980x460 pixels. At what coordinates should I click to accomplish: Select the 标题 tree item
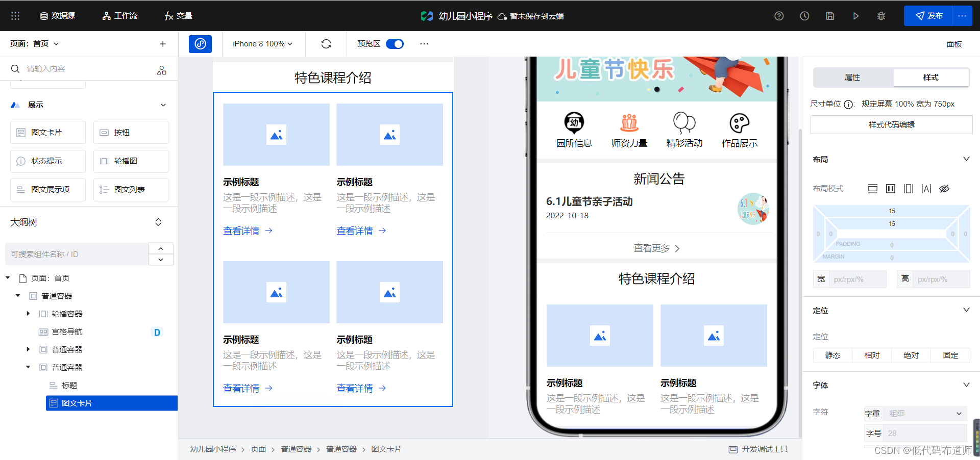click(69, 386)
